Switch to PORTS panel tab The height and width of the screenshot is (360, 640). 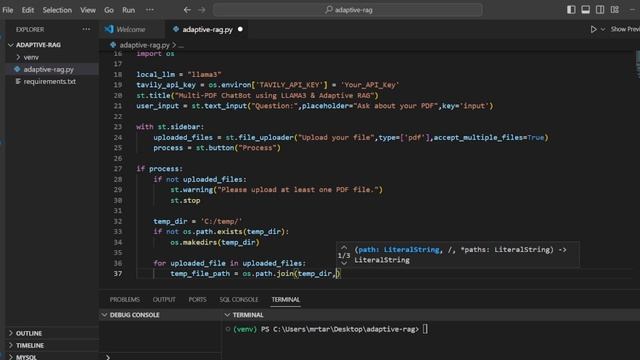(198, 300)
